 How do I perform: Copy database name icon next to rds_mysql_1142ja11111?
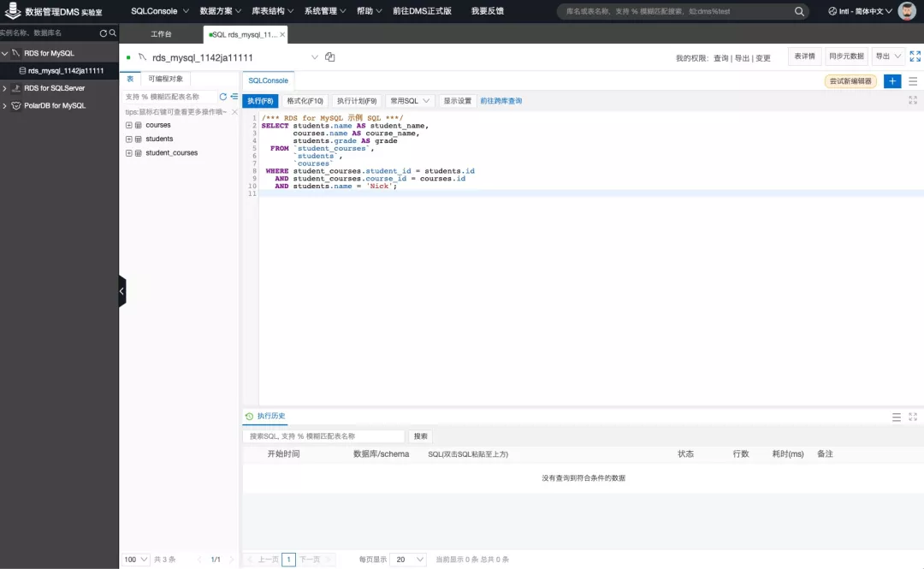pyautogui.click(x=330, y=57)
